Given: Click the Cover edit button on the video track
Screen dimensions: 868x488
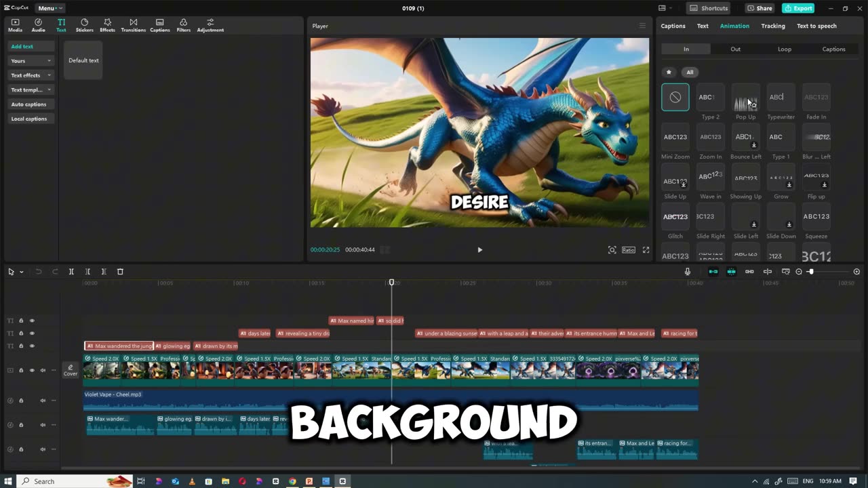Looking at the screenshot, I should click(x=71, y=370).
